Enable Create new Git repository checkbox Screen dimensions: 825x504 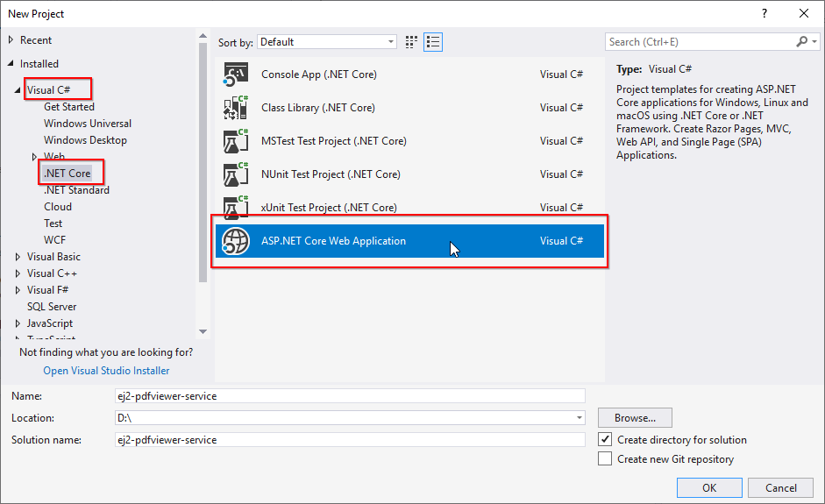pos(605,458)
